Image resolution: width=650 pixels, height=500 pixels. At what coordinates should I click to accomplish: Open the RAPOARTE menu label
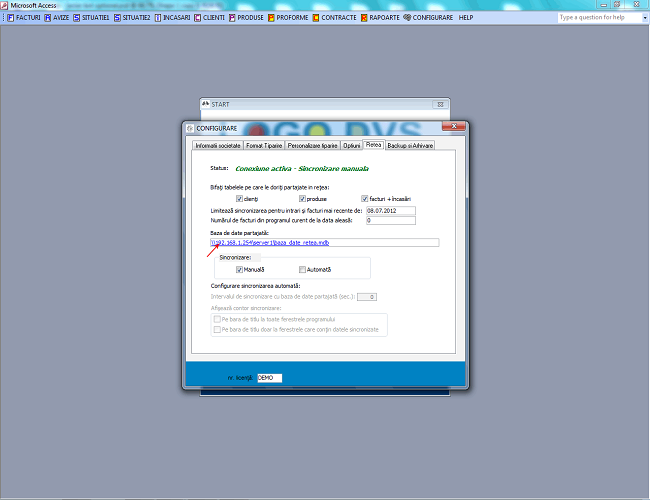click(384, 17)
